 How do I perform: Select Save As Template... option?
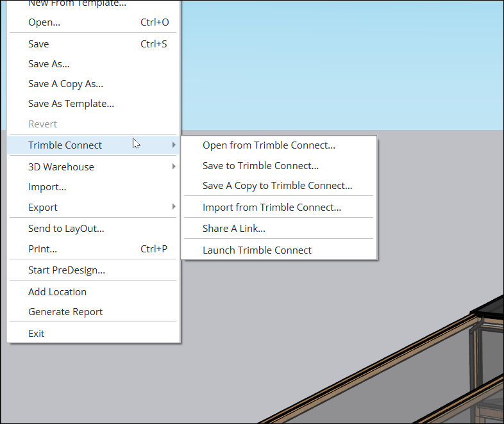point(71,104)
